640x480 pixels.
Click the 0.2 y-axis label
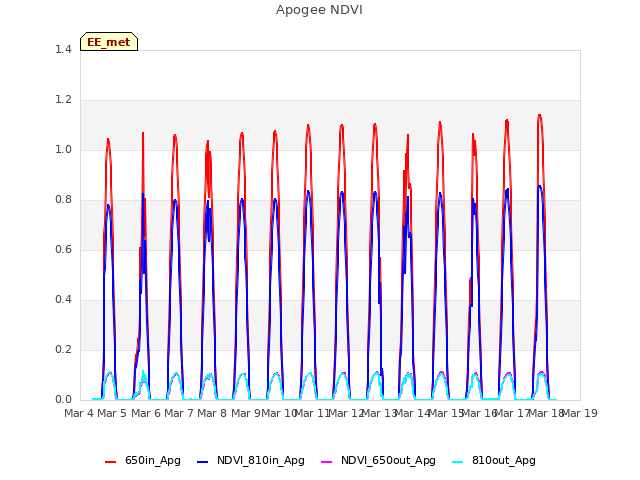pos(63,349)
